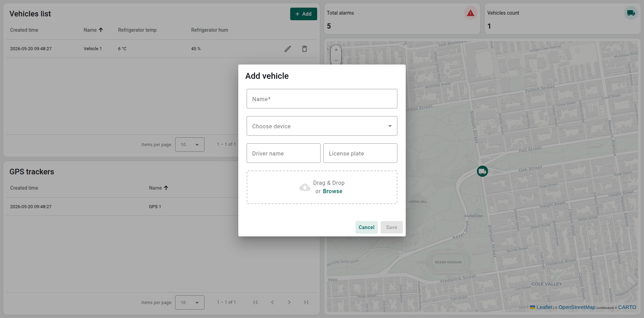Go to last page in GPS trackers pagination

(306, 302)
